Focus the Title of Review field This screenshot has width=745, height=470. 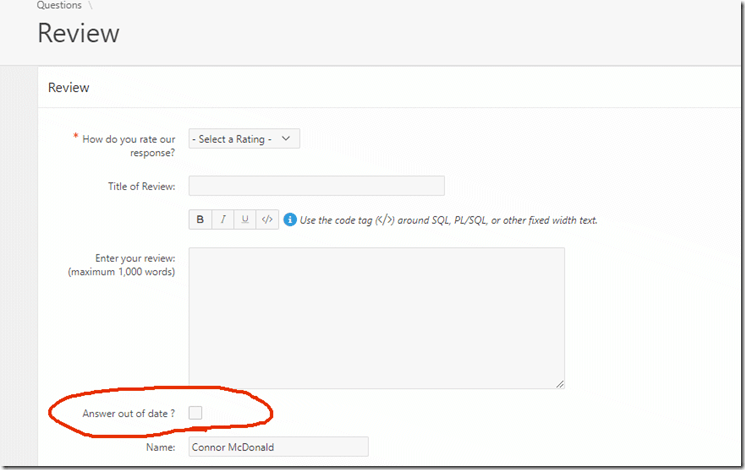pos(316,186)
